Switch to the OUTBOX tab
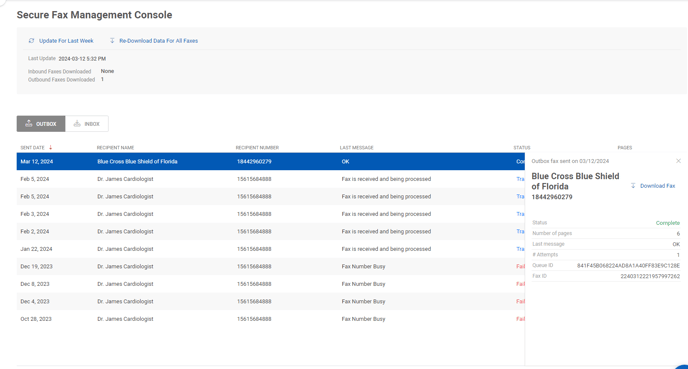 41,124
